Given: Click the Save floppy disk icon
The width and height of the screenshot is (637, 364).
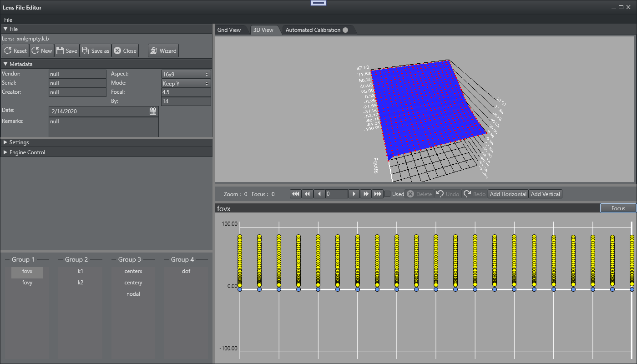Looking at the screenshot, I should click(x=61, y=51).
